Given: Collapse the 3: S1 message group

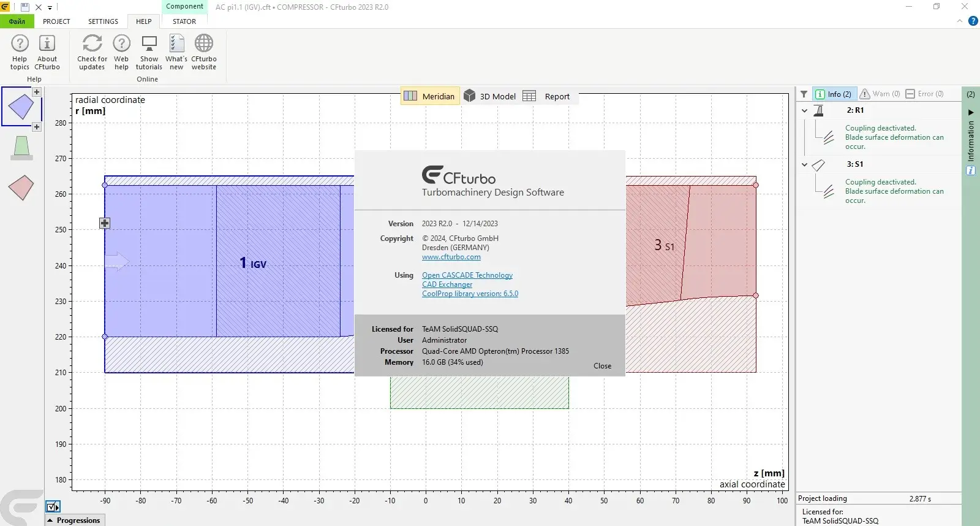Looking at the screenshot, I should coord(804,165).
